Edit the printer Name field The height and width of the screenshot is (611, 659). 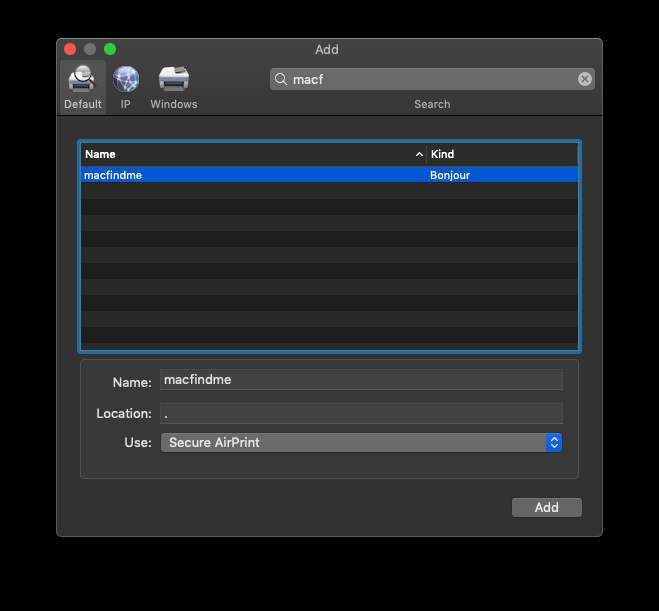[x=361, y=379]
